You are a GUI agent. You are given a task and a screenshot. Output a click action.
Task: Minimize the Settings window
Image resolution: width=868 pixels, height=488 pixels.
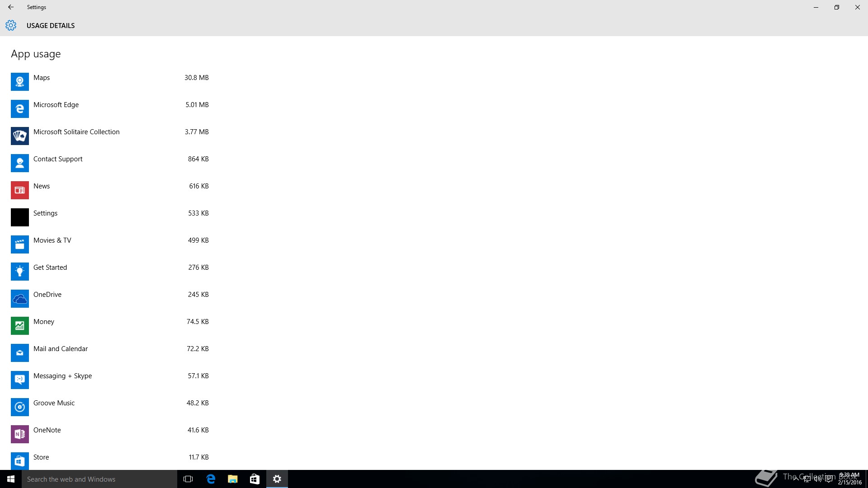[816, 7]
